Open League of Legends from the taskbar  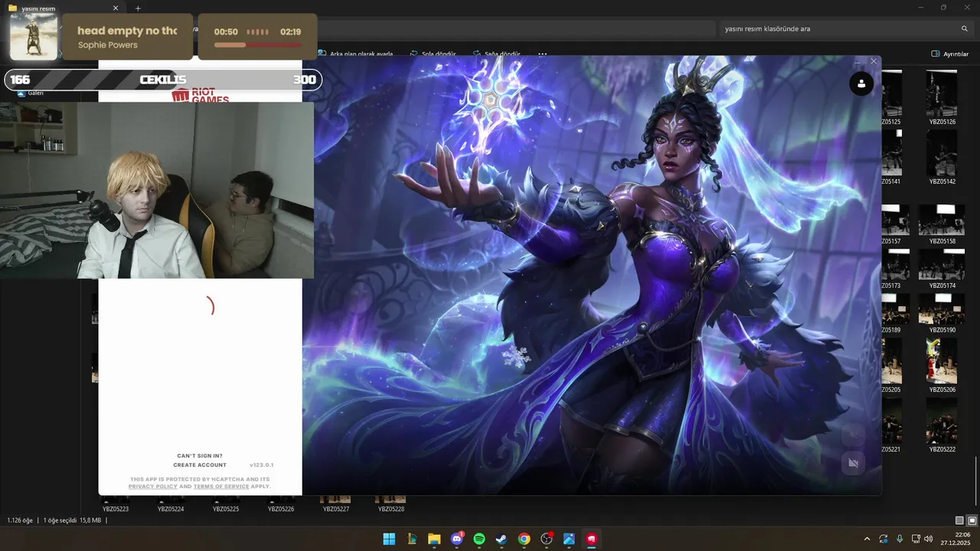point(411,539)
